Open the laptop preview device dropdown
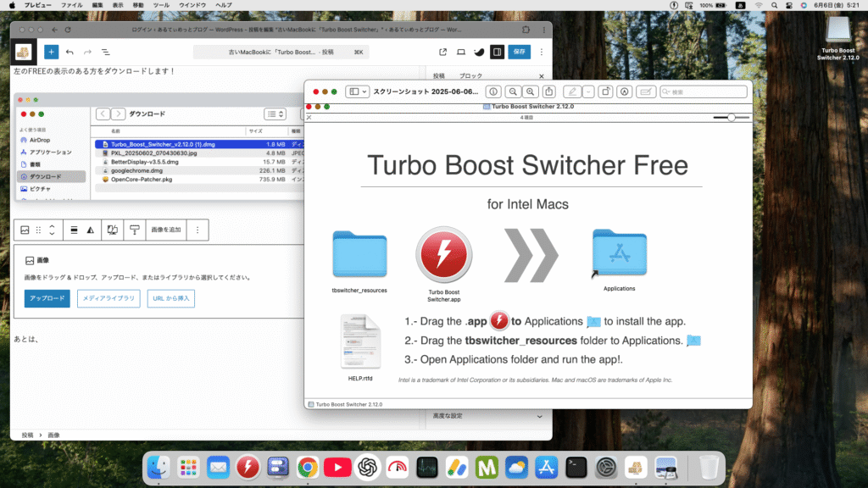Image resolution: width=868 pixels, height=488 pixels. pyautogui.click(x=460, y=52)
